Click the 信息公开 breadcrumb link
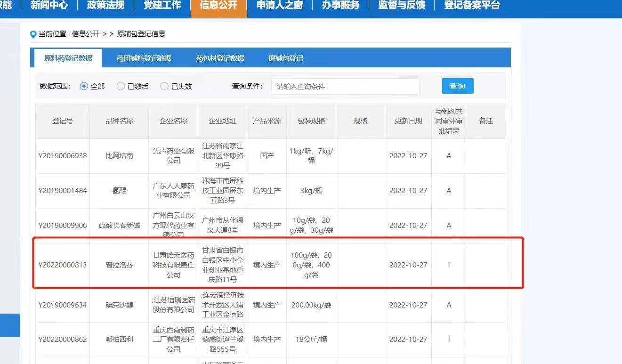 pyautogui.click(x=86, y=34)
